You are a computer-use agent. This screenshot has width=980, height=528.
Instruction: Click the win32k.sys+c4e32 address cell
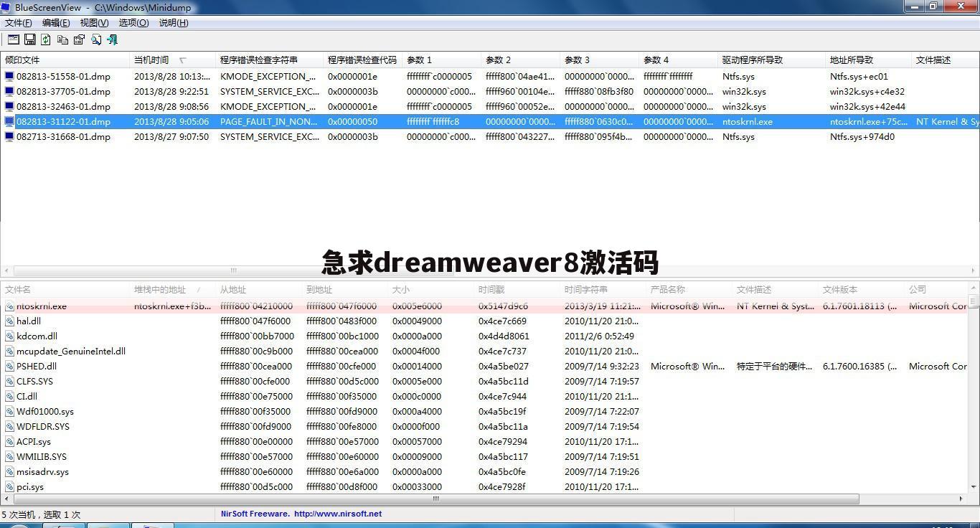[867, 91]
